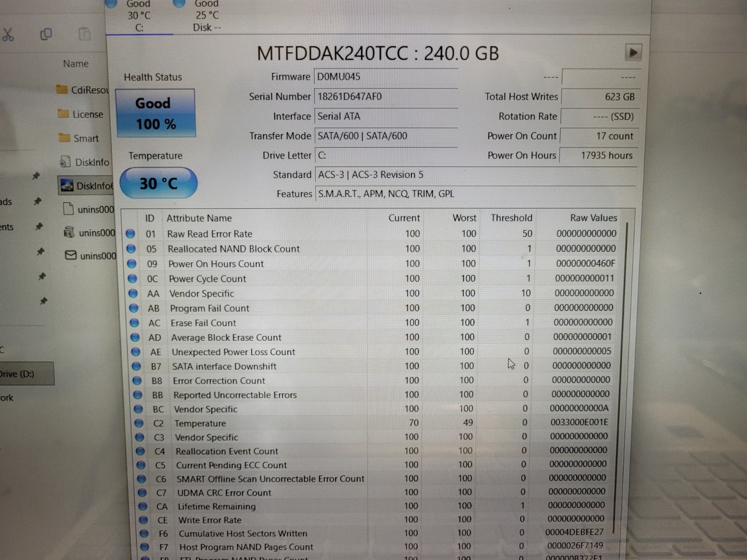Click the status dot for Temperature attribute row
The image size is (747, 560).
[139, 423]
